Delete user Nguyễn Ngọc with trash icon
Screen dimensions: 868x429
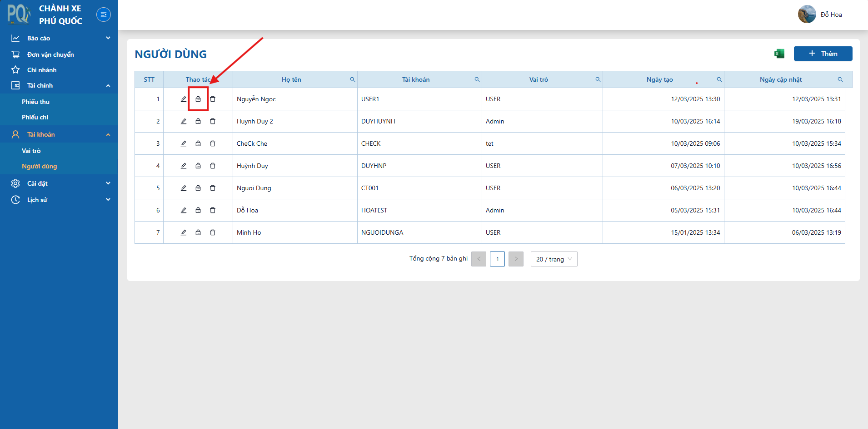(x=213, y=99)
